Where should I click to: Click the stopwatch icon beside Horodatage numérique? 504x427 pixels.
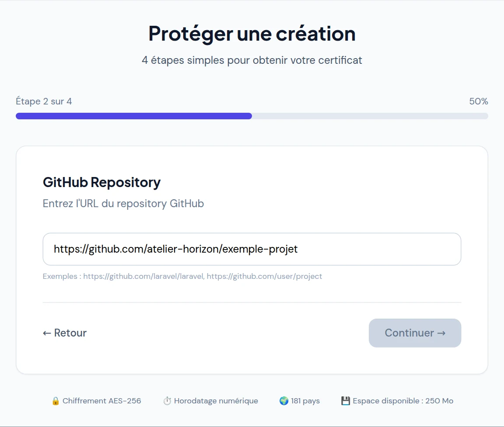pyautogui.click(x=167, y=401)
